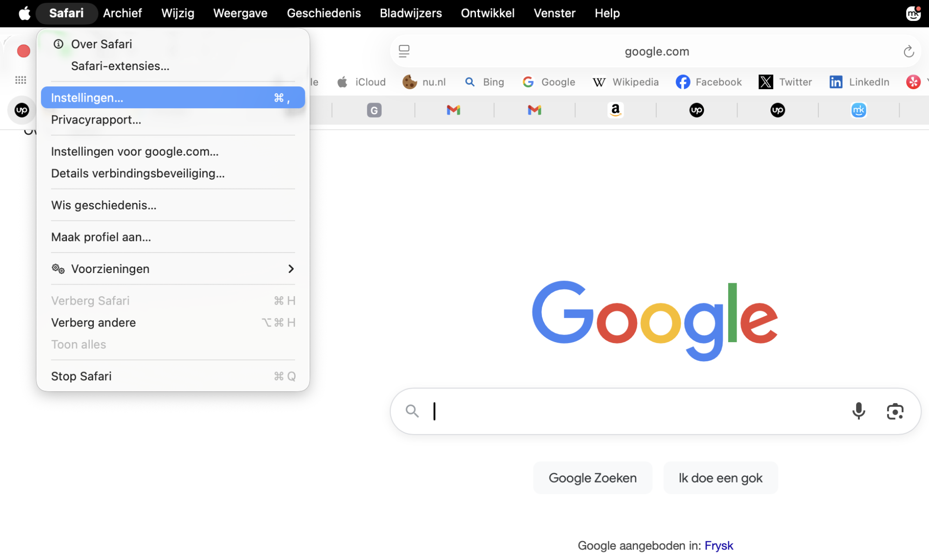Start voice search with the microphone icon

[858, 411]
